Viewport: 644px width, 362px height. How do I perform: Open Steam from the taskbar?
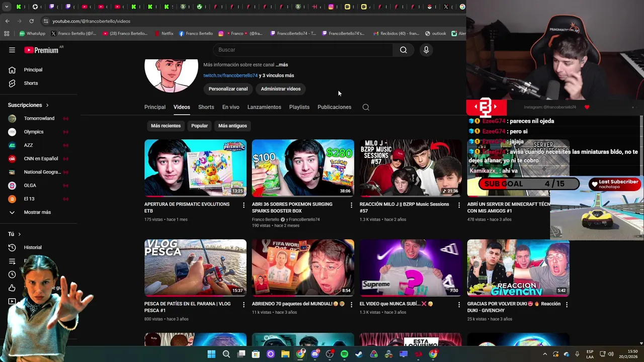point(359,354)
